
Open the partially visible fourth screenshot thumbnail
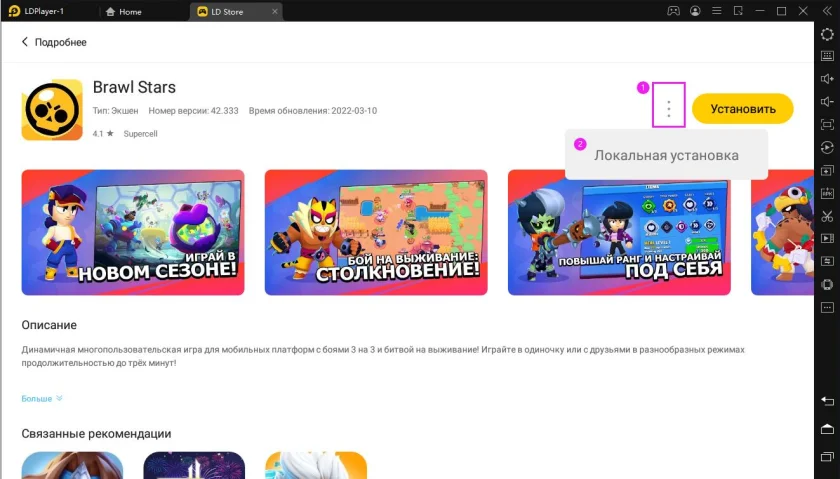(782, 233)
